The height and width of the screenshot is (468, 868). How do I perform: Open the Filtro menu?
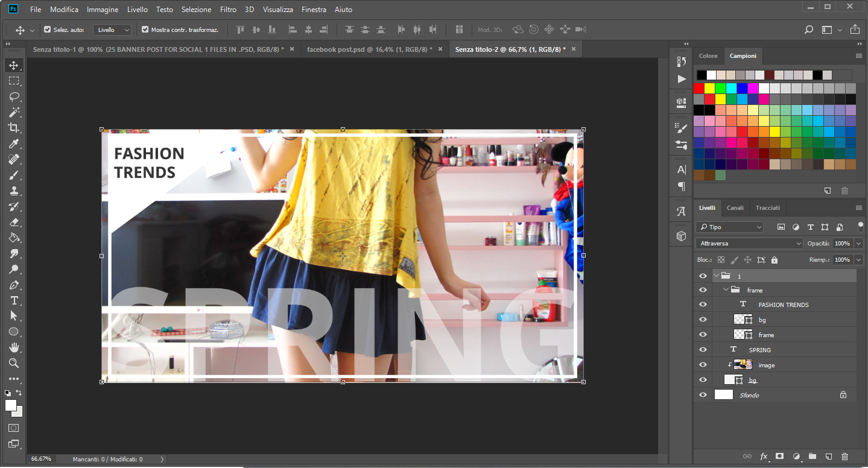click(x=228, y=10)
